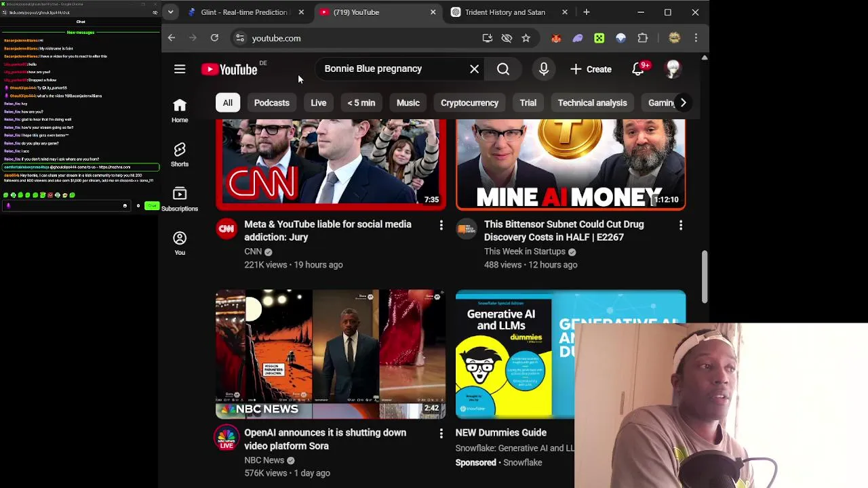Clear the search query with the X
The image size is (868, 488).
pos(475,69)
